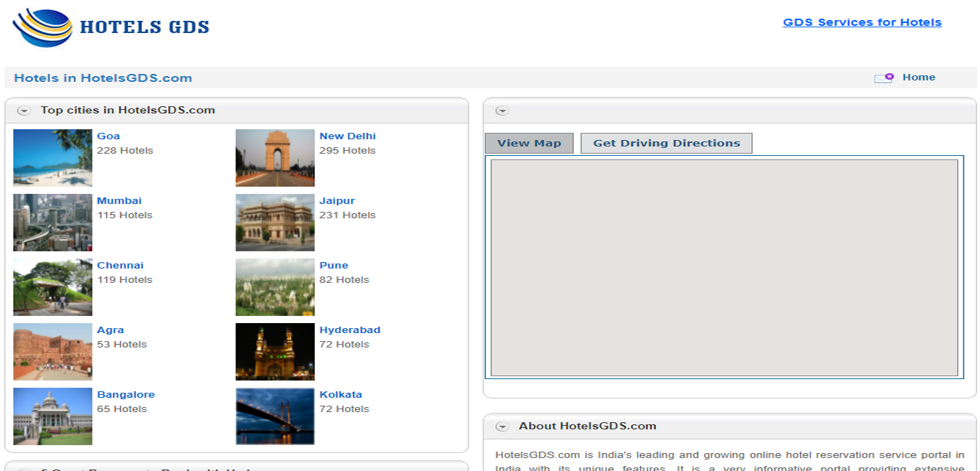Click the Bangalore Vidhana Soudha thumbnail

click(52, 416)
